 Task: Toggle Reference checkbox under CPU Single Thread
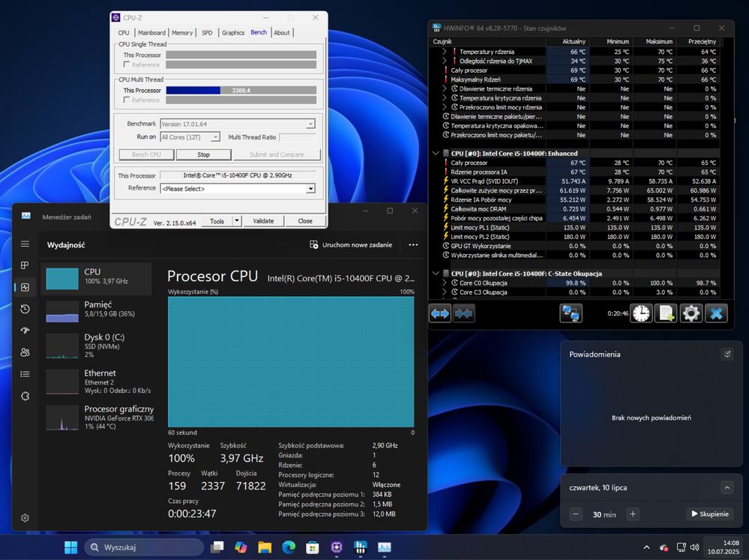pyautogui.click(x=127, y=64)
